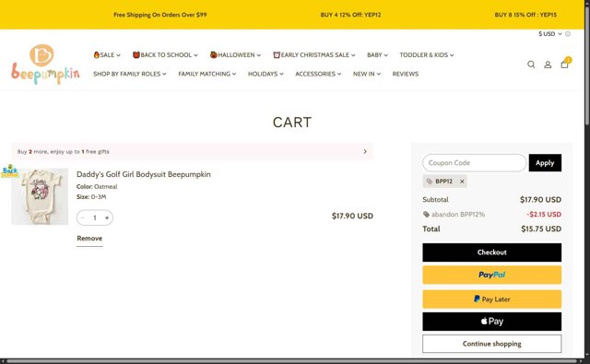590x364 pixels.
Task: Open the ACCESSORIES menu
Action: pyautogui.click(x=318, y=74)
